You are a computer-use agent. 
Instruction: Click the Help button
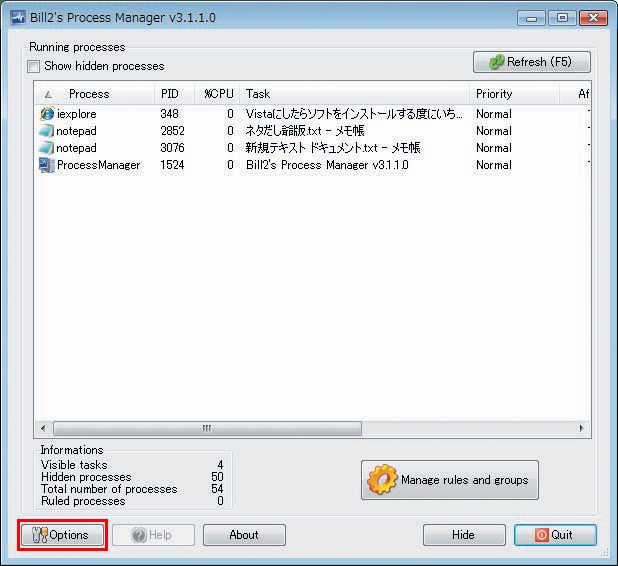[x=153, y=535]
